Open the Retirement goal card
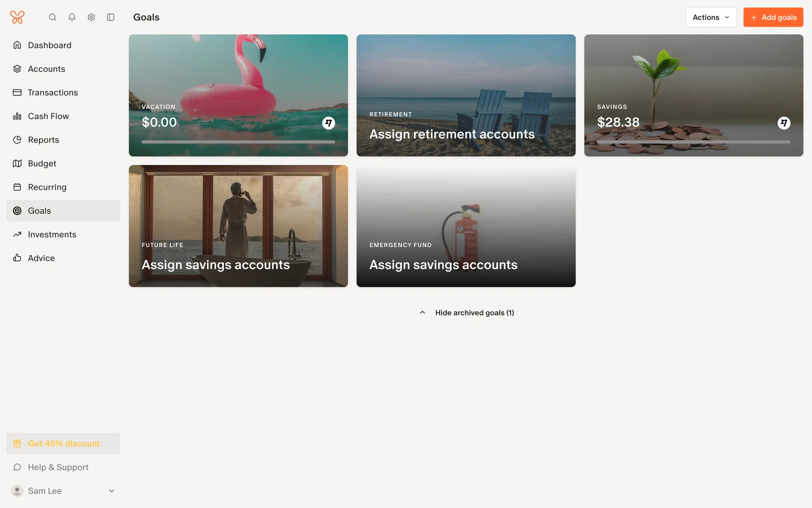The height and width of the screenshot is (508, 812). click(466, 95)
